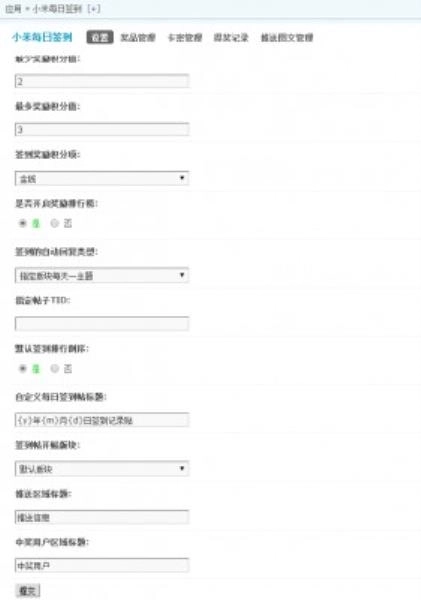Click the [+] link in the breadcrumb
This screenshot has height=600, width=421.
94,9
